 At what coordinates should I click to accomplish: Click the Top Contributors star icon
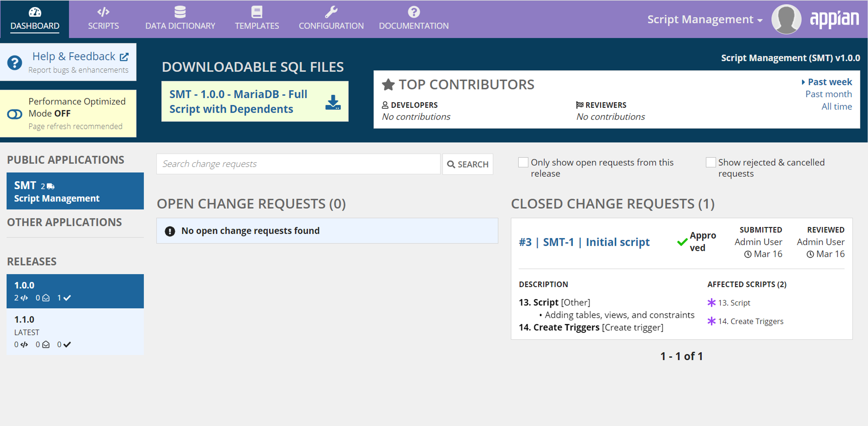tap(388, 85)
